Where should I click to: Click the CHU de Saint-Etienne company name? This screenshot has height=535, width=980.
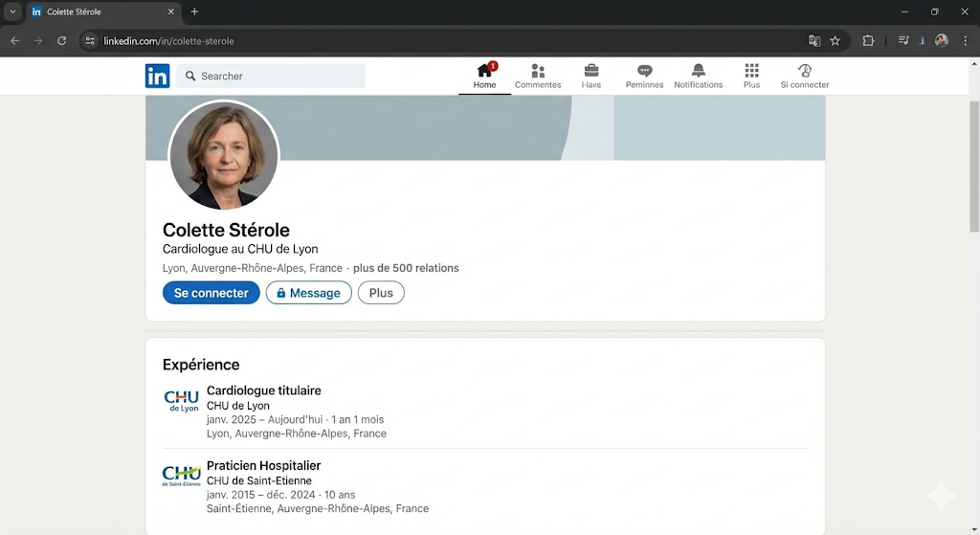(x=258, y=480)
